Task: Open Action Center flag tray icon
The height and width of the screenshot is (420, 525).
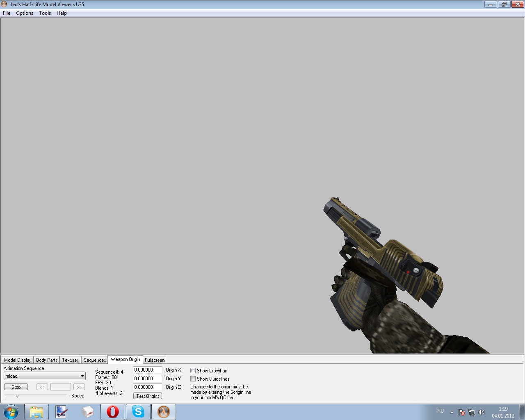Action: [462, 412]
